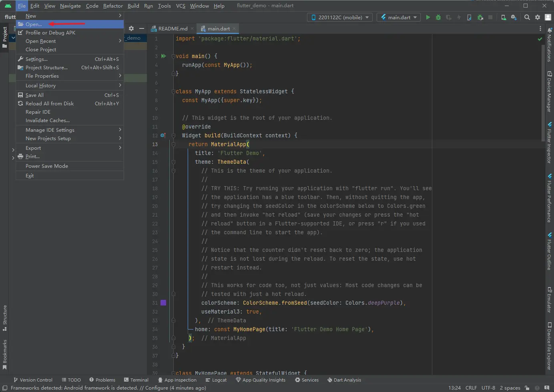Click the run gutter arrow beside main()

coord(163,56)
